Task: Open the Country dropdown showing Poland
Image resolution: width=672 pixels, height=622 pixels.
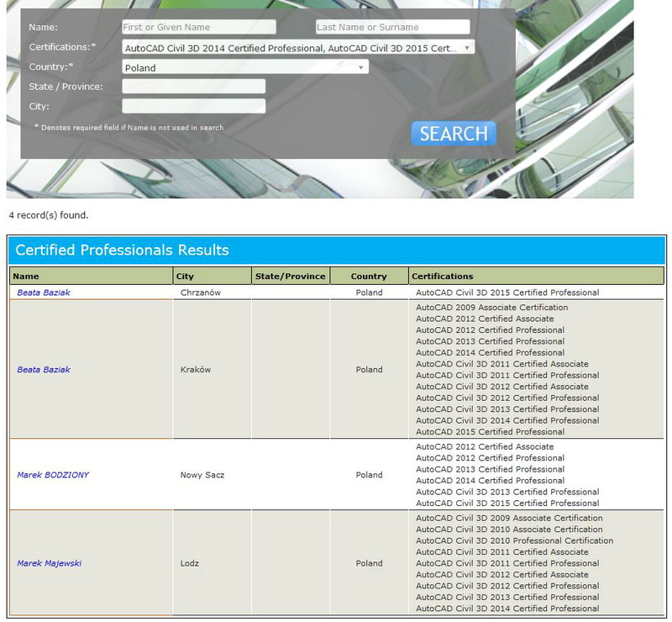Action: [x=245, y=67]
